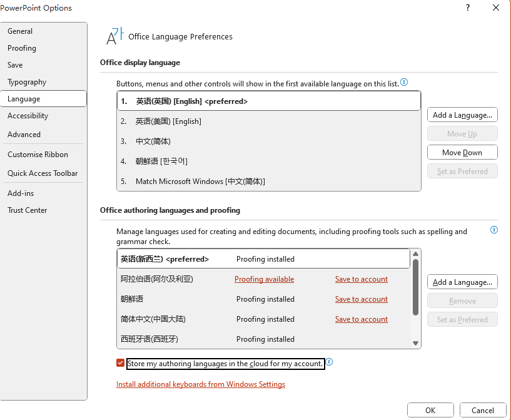Click the info icon beside display language description
511x420 pixels.
(404, 82)
